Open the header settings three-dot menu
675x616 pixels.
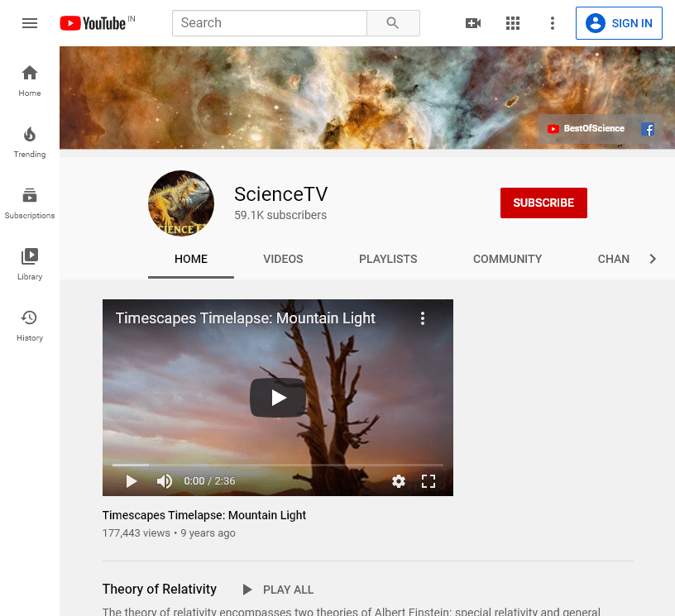click(553, 23)
